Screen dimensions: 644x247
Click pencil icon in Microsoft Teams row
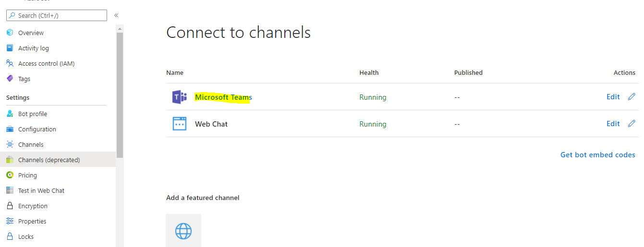[632, 97]
